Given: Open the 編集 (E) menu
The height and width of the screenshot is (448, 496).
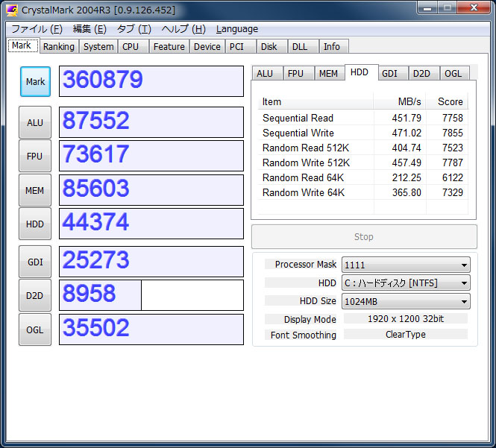Looking at the screenshot, I should click(90, 29).
